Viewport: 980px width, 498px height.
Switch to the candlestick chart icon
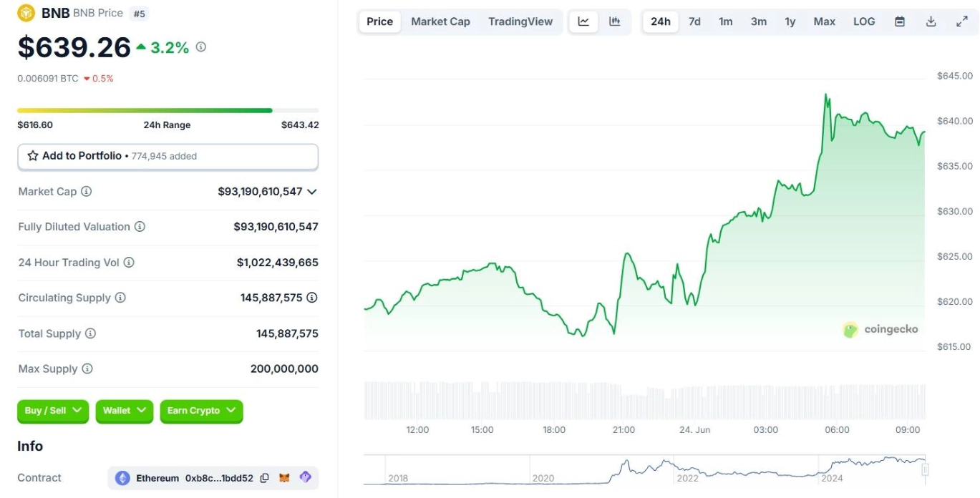(x=615, y=21)
